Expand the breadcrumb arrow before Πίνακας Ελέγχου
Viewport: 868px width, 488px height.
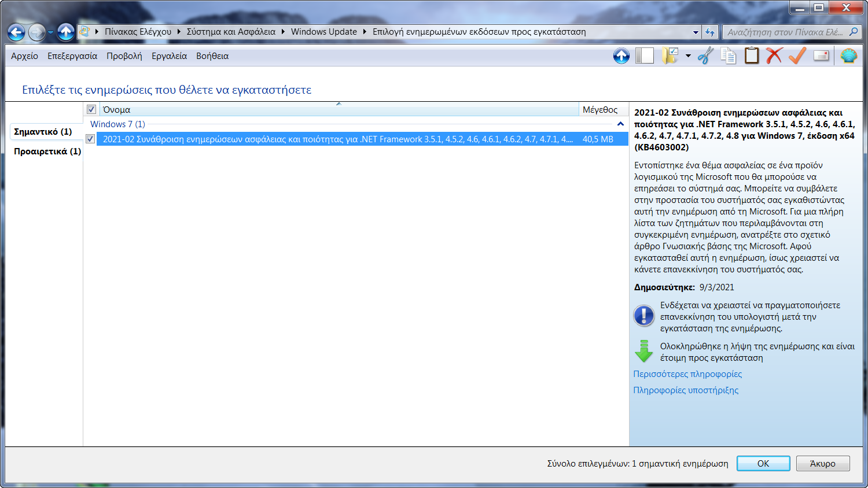(97, 32)
